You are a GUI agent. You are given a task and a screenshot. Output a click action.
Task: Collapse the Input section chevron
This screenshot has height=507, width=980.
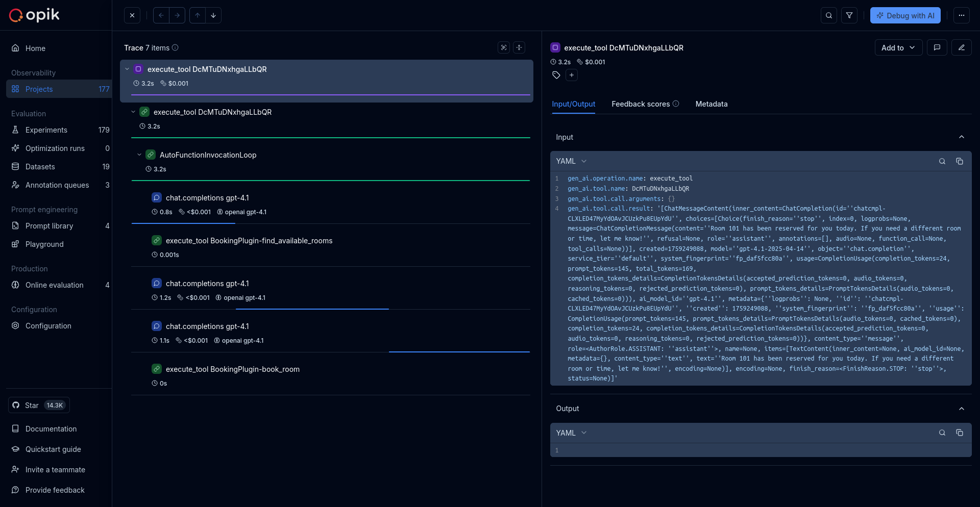pyautogui.click(x=962, y=137)
